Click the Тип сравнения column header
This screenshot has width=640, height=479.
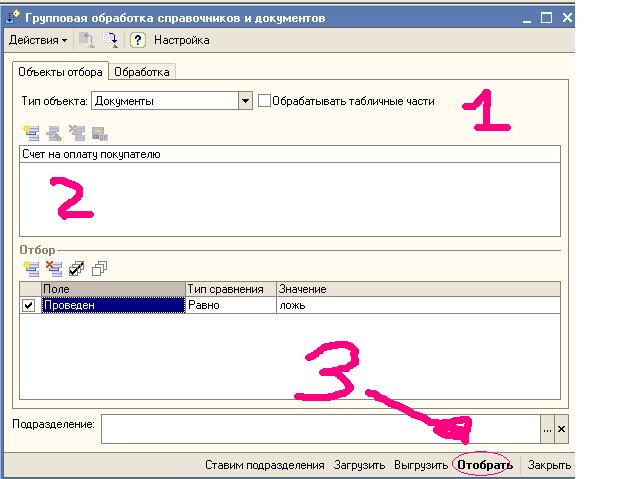[231, 289]
